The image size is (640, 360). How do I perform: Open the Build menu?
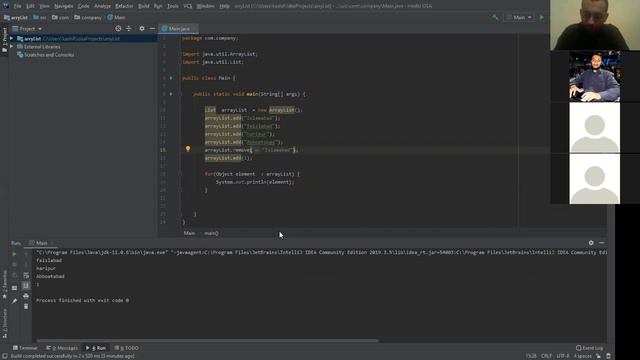coord(144,6)
